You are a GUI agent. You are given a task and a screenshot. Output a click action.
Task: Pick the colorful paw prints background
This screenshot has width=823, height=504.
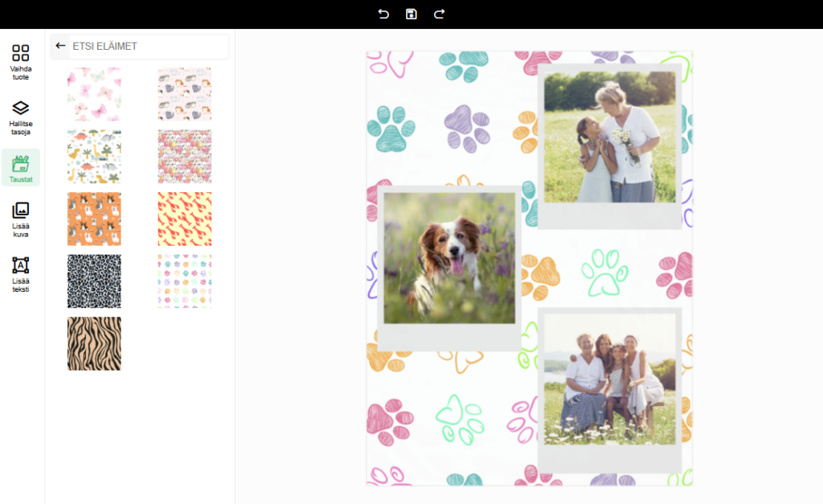coord(185,281)
